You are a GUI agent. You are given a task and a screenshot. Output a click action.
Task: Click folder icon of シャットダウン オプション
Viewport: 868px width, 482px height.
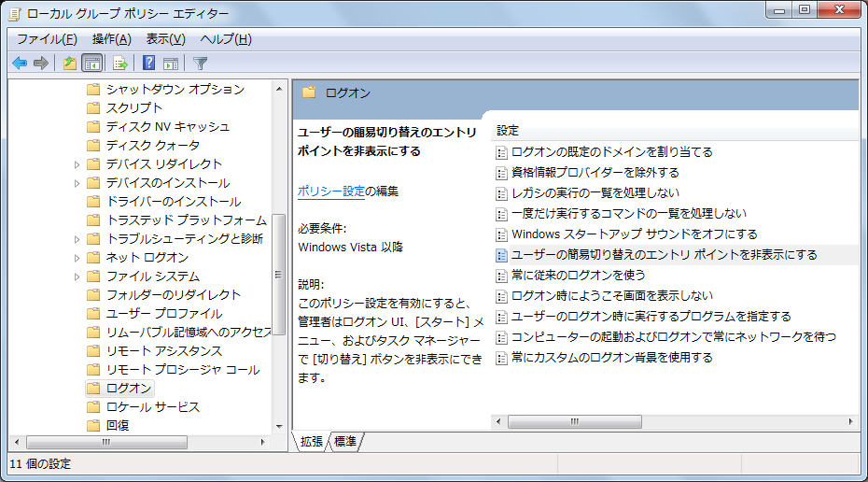point(93,89)
